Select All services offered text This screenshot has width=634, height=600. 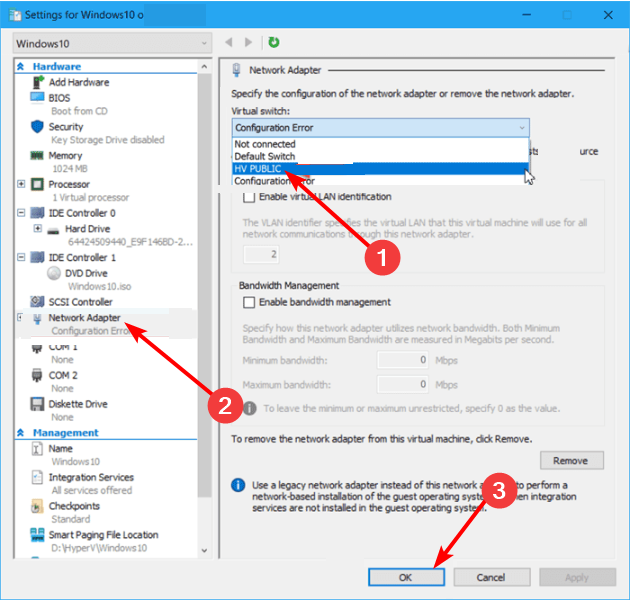click(x=92, y=490)
